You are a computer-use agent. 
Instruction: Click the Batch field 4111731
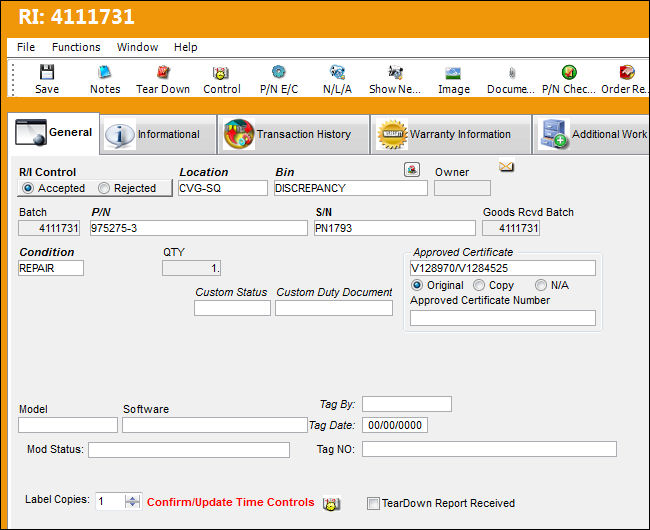pos(49,228)
